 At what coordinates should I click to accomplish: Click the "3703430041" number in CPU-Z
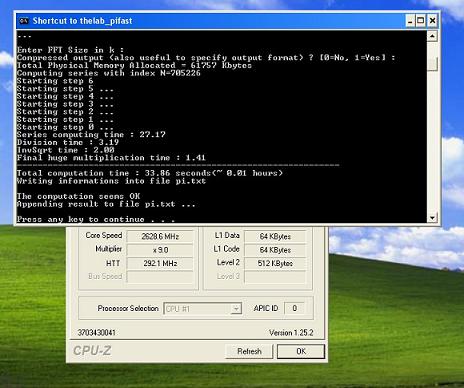pos(97,333)
